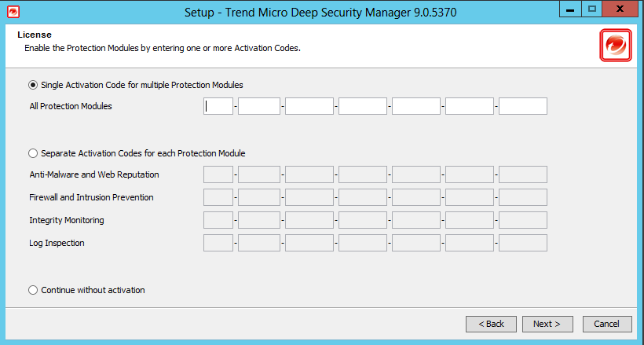Click last Anti-Malware and Web Reputation code field
Viewport: 644px width, 345px height.
tap(523, 174)
